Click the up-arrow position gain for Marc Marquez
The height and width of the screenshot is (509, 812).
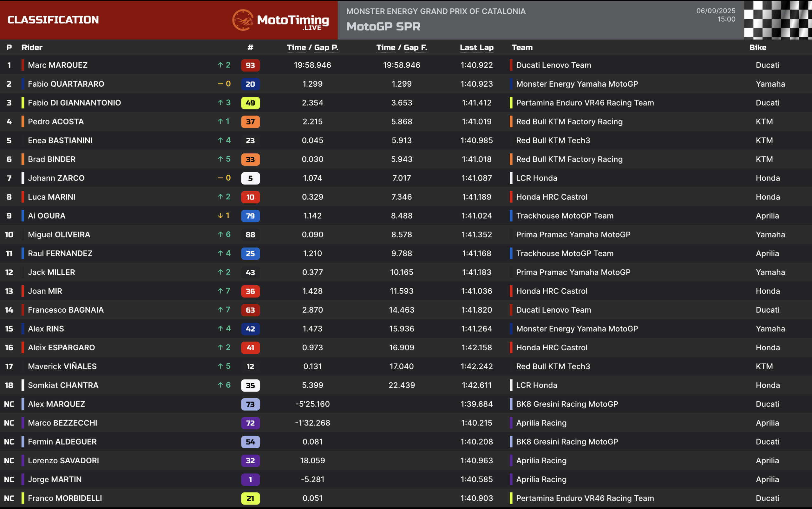point(224,65)
